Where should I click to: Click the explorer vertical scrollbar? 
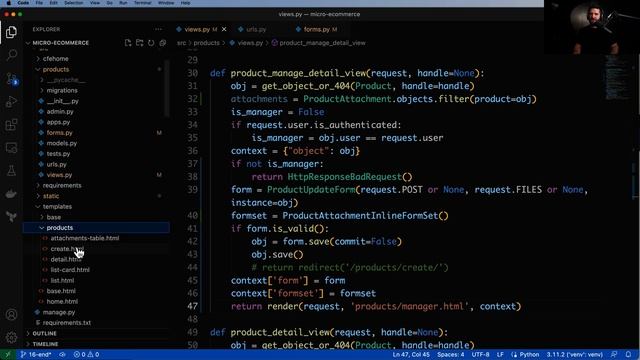167,88
